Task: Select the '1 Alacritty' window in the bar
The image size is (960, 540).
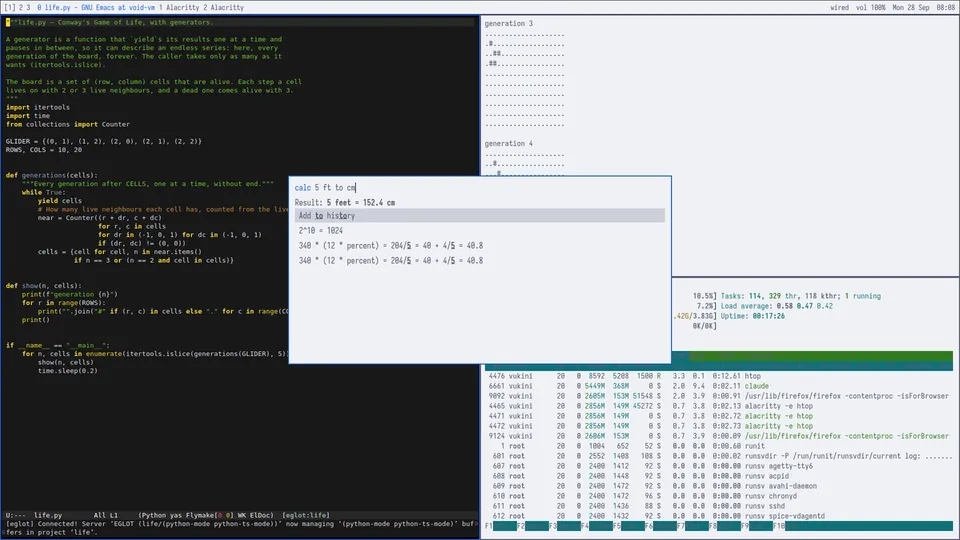Action: tap(179, 7)
